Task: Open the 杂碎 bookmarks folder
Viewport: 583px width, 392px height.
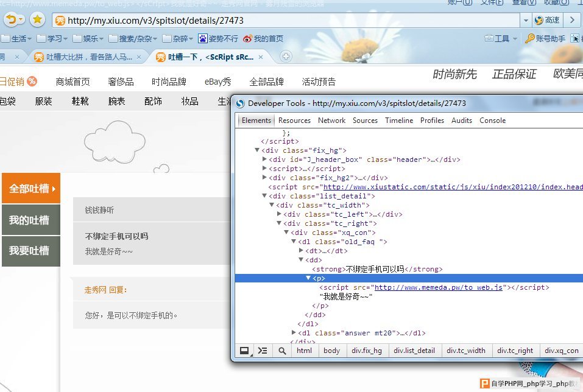Action: 178,38
